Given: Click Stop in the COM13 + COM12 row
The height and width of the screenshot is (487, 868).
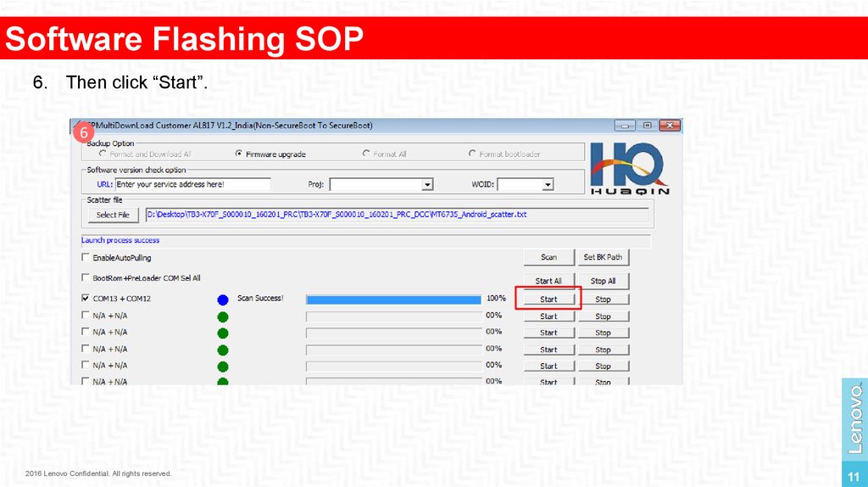Looking at the screenshot, I should click(x=603, y=299).
